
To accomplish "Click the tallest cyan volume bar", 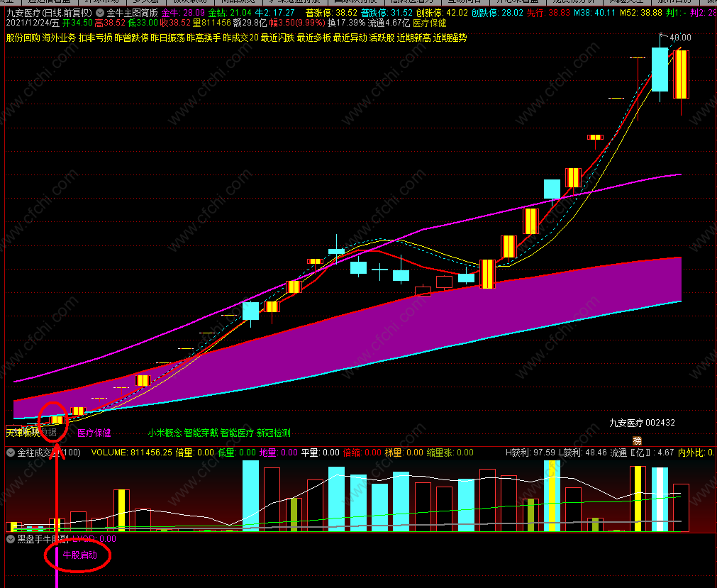I will (250, 496).
